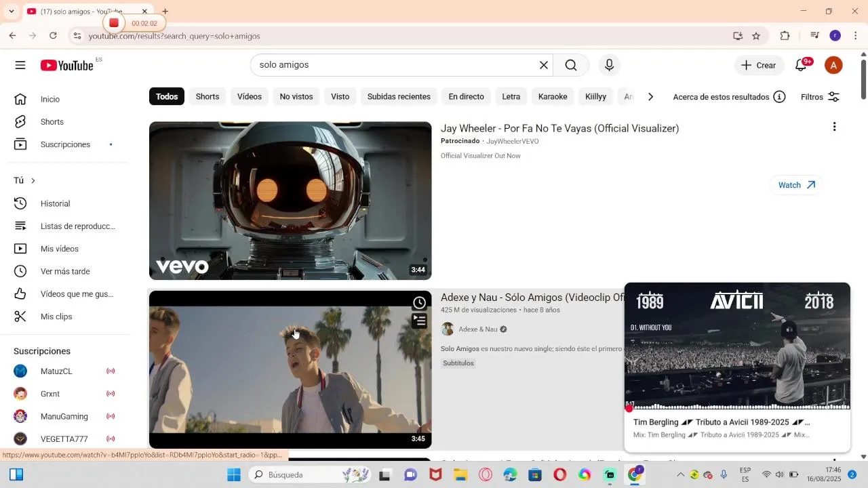The image size is (868, 488).
Task: Open Chrome extensions puzzle icon
Action: (x=785, y=36)
